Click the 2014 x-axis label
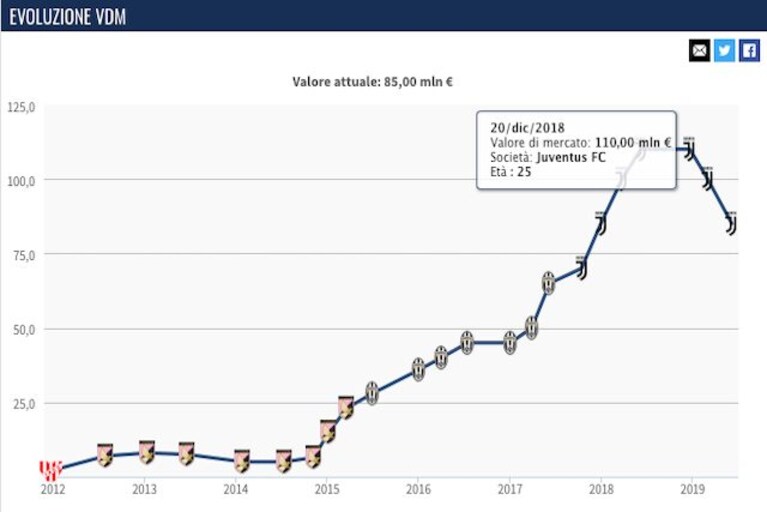This screenshot has width=767, height=512. click(x=236, y=489)
